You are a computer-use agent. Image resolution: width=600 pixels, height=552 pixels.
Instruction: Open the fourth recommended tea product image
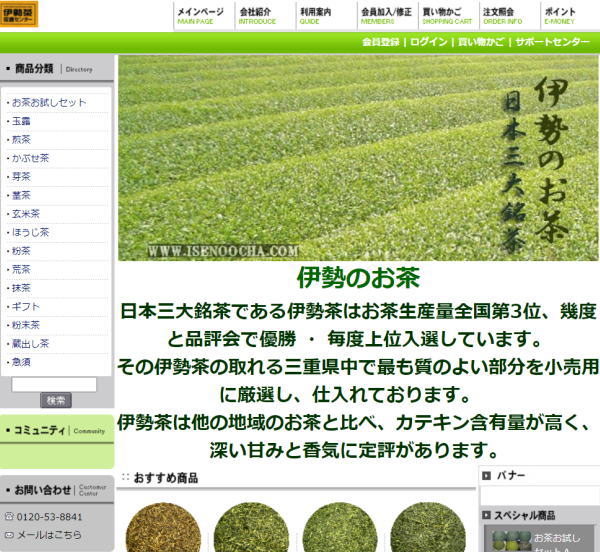[427, 527]
